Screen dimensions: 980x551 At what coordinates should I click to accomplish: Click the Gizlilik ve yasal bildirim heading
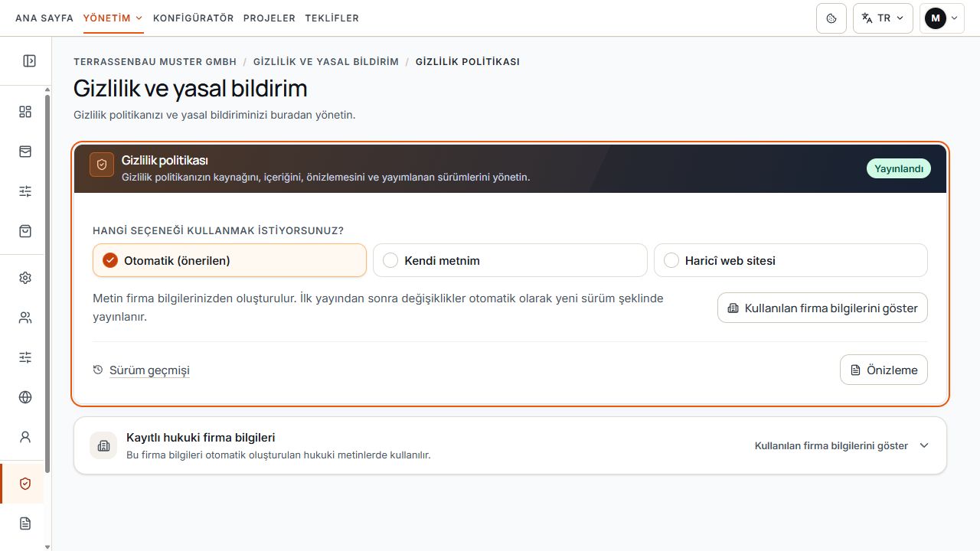point(191,89)
